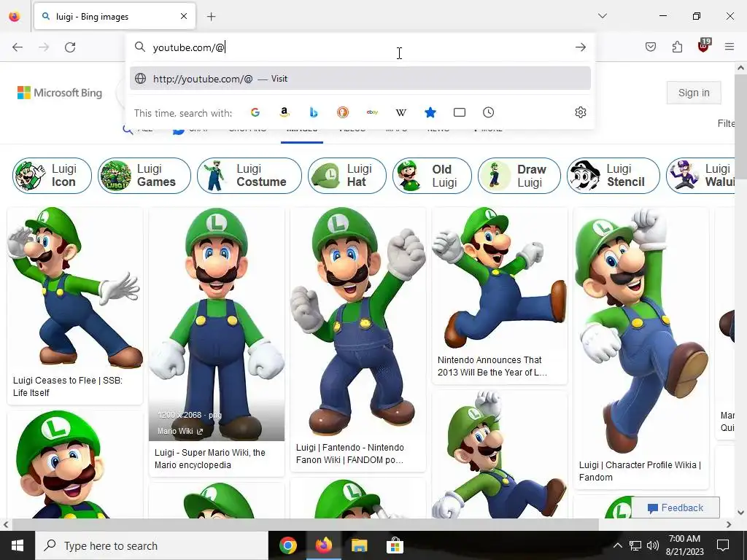Open the Firefox extensions puzzle icon
The height and width of the screenshot is (560, 747).
coord(677,47)
